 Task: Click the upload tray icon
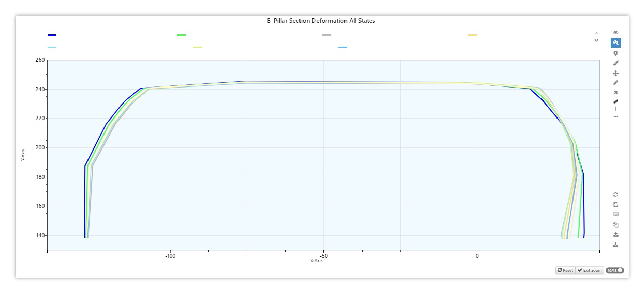[x=616, y=235]
